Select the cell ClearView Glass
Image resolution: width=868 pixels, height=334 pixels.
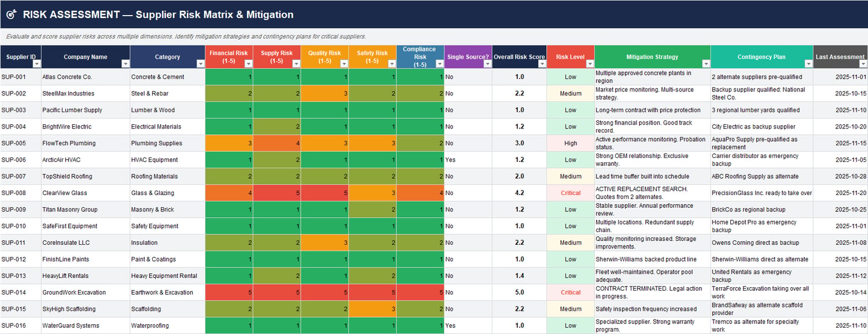pos(86,193)
